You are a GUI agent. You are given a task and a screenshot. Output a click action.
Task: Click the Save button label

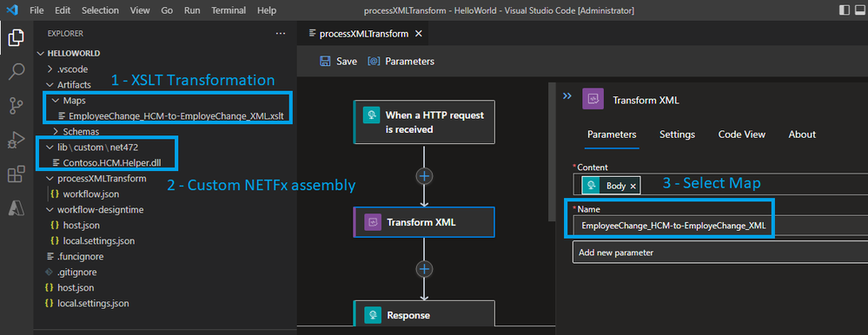(x=347, y=62)
